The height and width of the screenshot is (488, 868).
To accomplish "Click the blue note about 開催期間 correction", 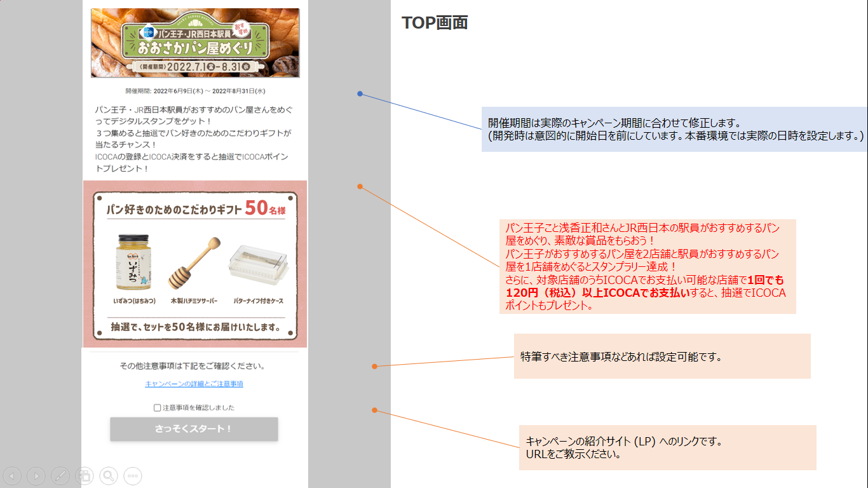I will pos(675,129).
